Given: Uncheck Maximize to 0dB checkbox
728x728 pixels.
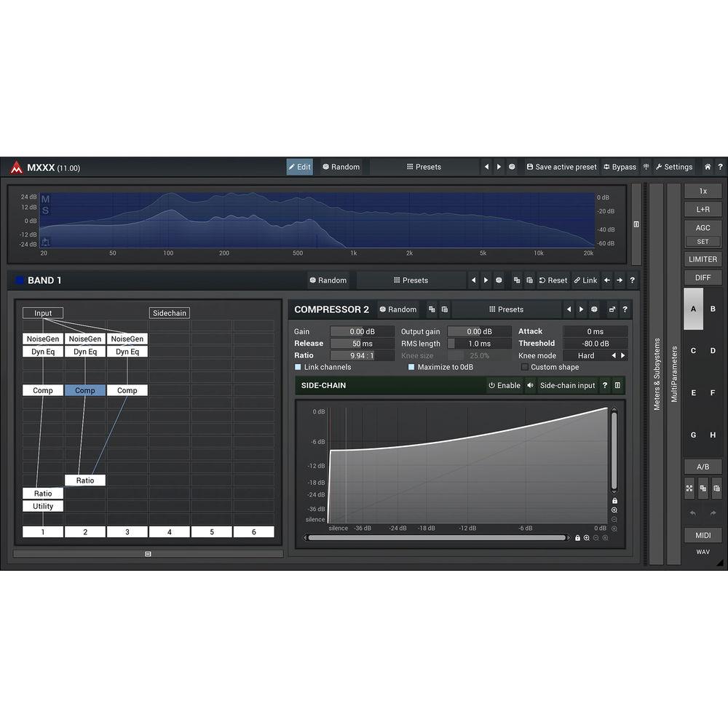Looking at the screenshot, I should click(x=411, y=368).
